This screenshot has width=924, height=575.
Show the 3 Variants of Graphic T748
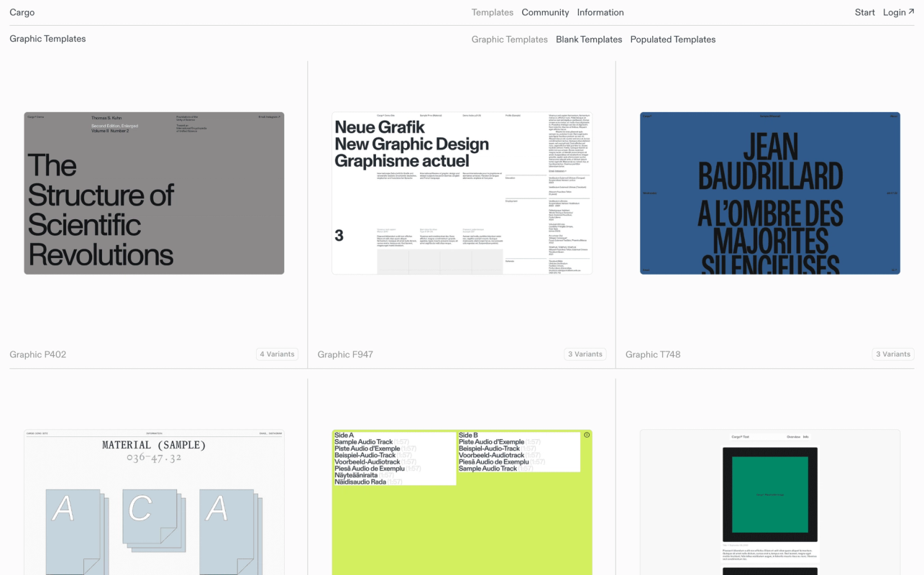893,354
